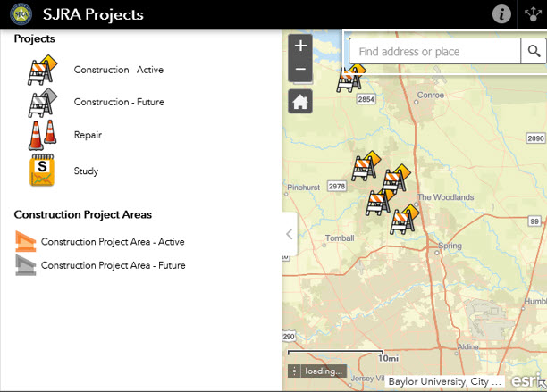Click the Esri logo

click(525, 380)
